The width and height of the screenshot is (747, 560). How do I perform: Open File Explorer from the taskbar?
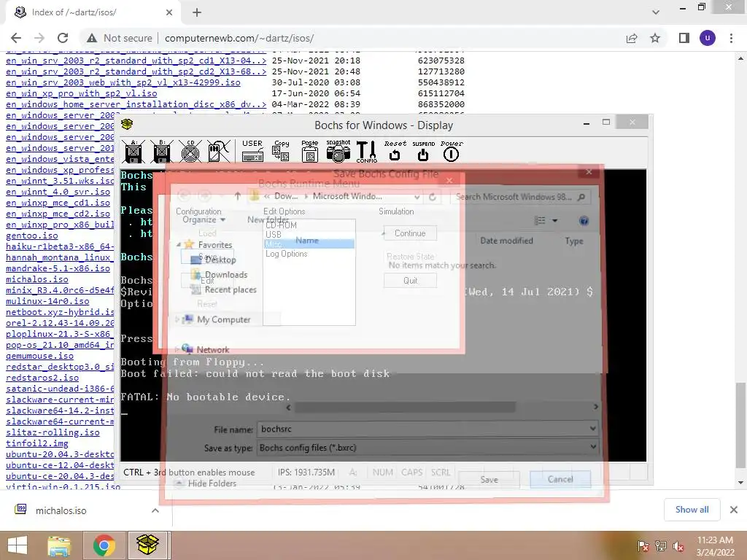[59, 545]
